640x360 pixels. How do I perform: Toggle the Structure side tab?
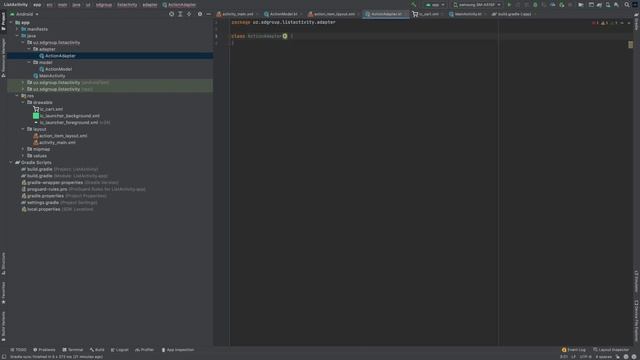3,263
